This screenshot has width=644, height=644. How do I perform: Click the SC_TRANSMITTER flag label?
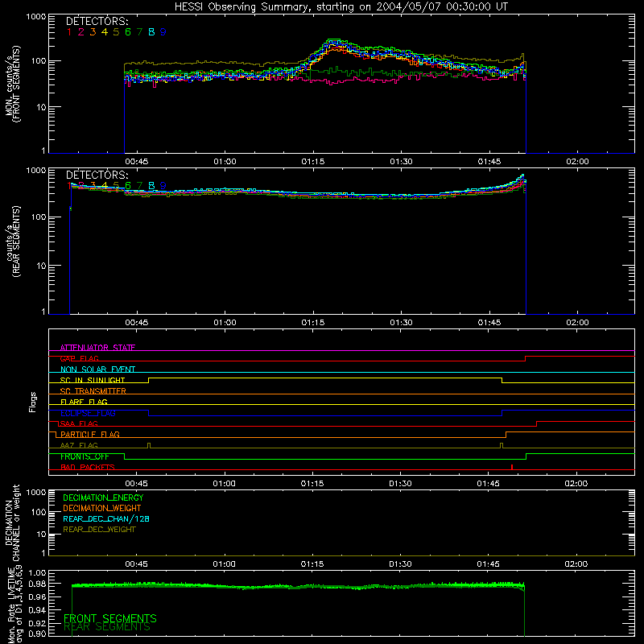93,391
